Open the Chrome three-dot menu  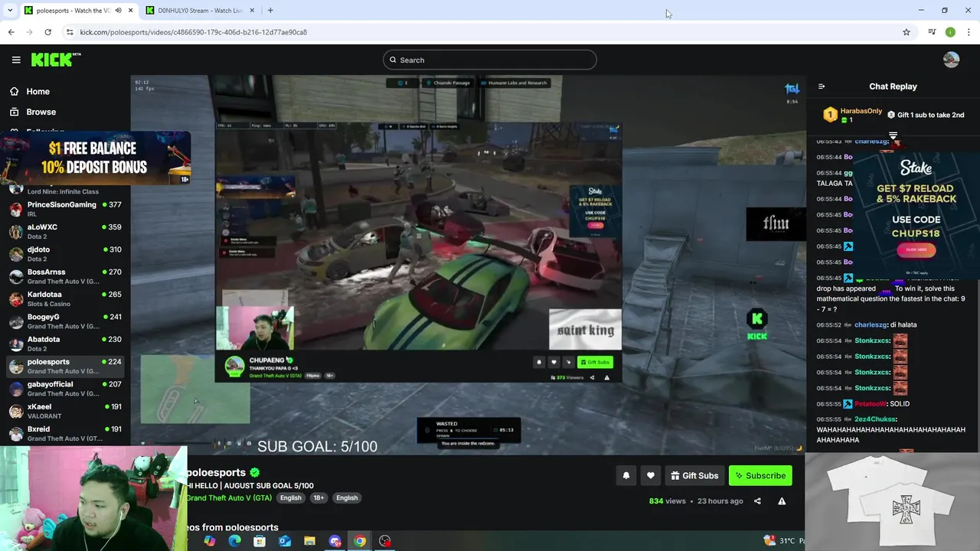click(969, 32)
